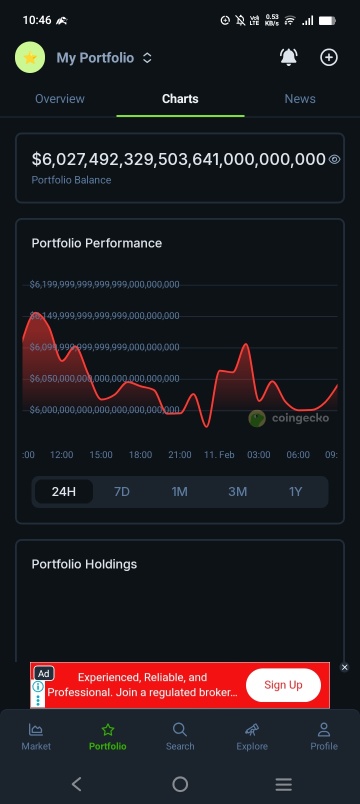The image size is (360, 804).
Task: Tap the Sign Up ad button
Action: pyautogui.click(x=284, y=685)
